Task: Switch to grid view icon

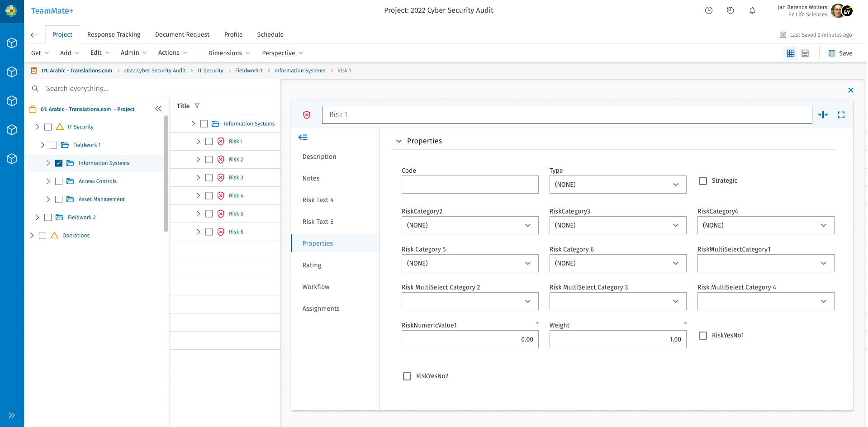Action: [790, 53]
